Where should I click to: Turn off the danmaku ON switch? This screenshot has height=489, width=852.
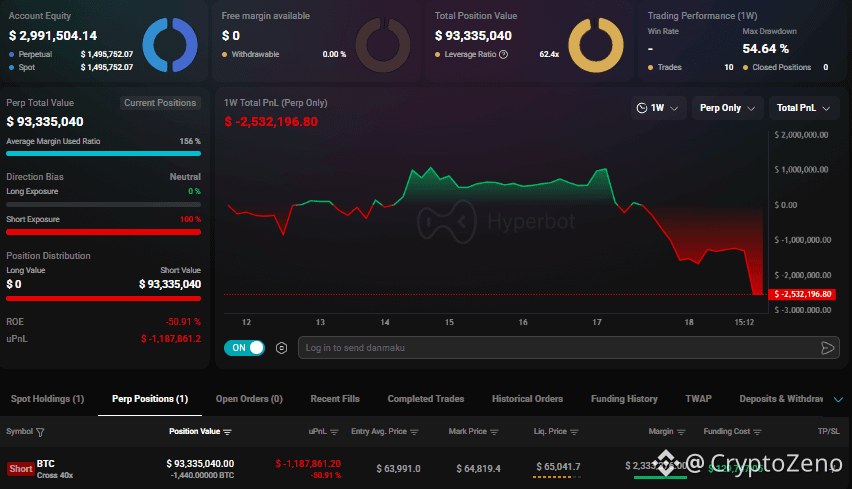[245, 348]
